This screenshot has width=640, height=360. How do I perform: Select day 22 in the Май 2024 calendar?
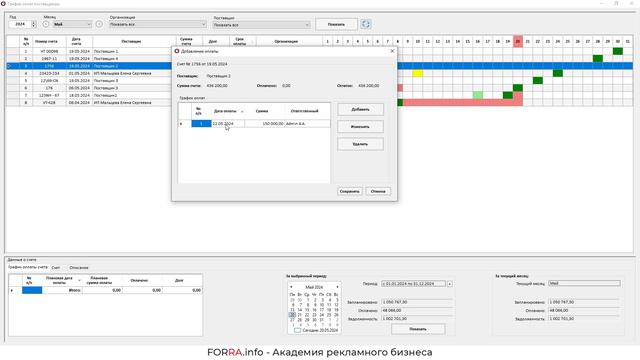pos(307,315)
